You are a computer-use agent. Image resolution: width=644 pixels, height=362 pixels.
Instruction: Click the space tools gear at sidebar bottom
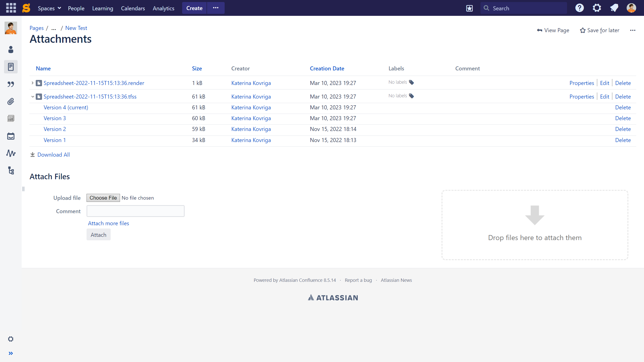pos(11,339)
